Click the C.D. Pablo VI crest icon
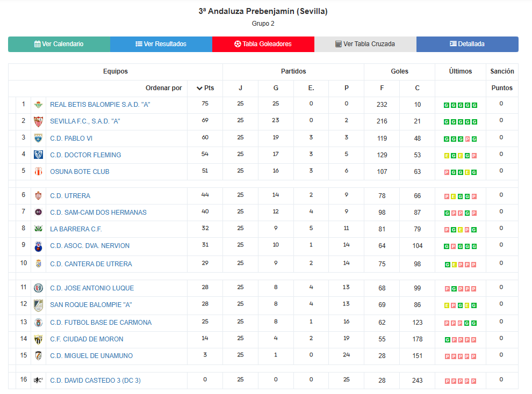 38,138
